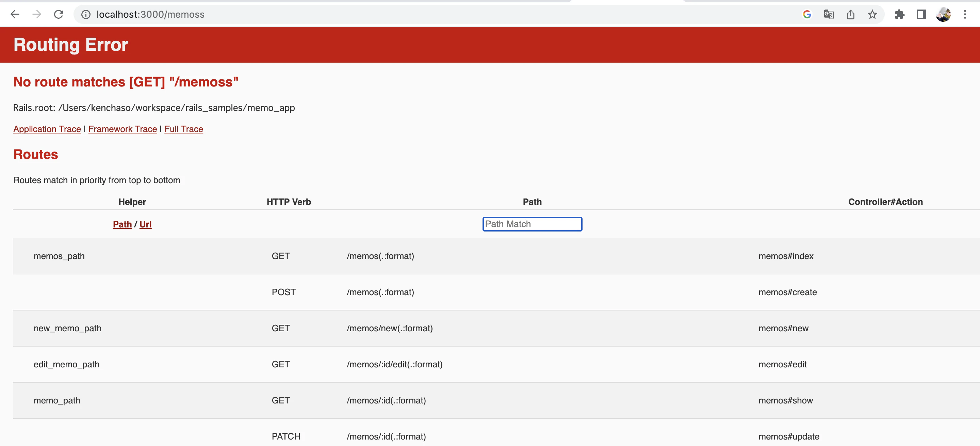Viewport: 980px width, 446px height.
Task: Open the Application Trace link
Action: tap(47, 129)
